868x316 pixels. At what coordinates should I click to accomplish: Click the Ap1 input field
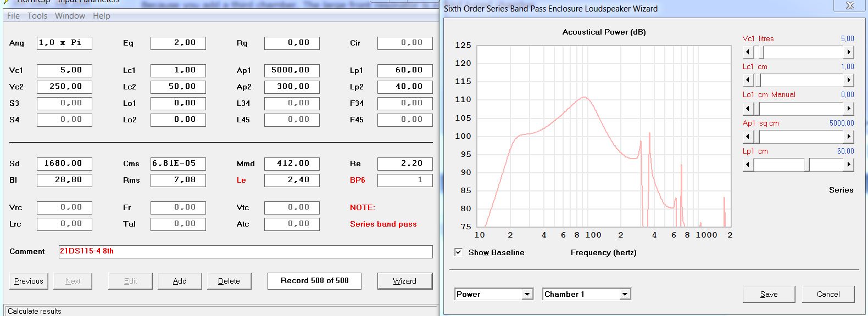(292, 70)
